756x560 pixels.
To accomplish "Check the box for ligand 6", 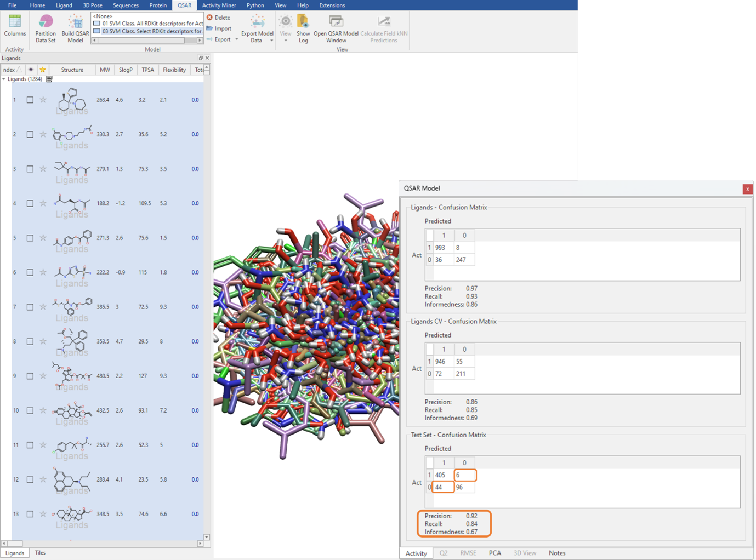I will point(30,272).
